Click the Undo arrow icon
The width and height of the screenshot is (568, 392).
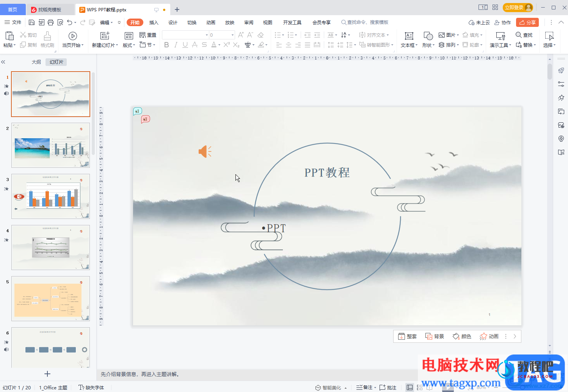click(70, 22)
